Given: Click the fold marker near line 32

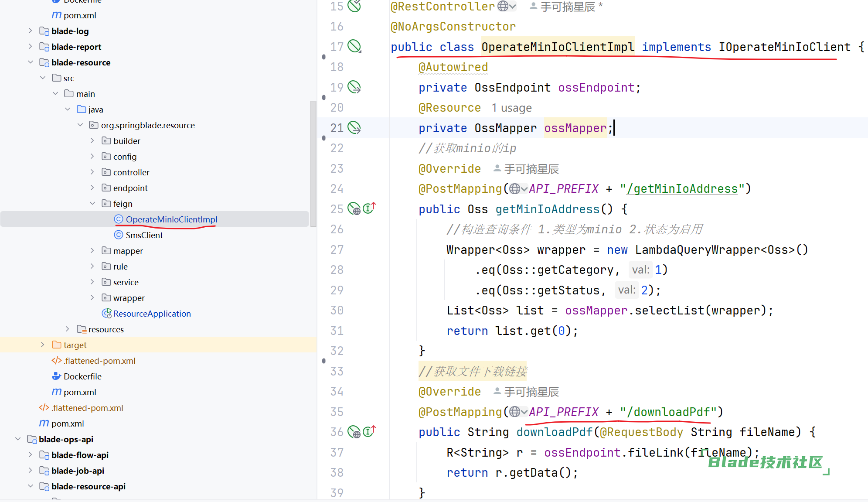Looking at the screenshot, I should [x=323, y=361].
